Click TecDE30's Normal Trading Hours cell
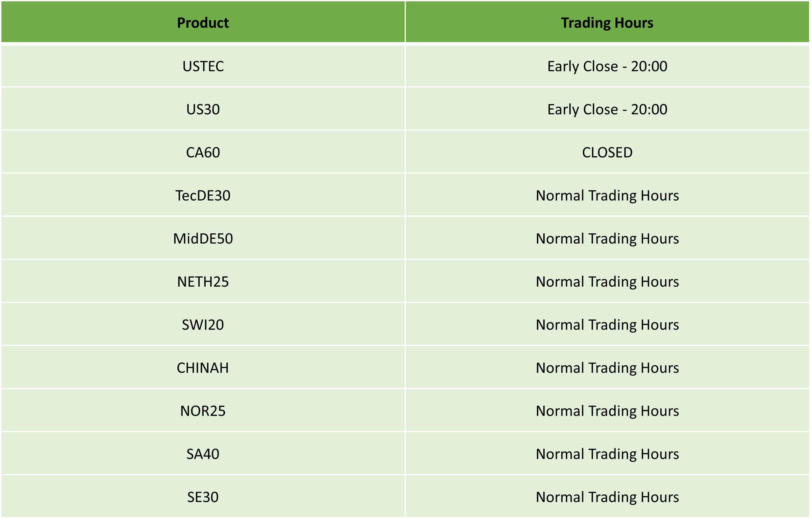This screenshot has height=519, width=812. click(607, 195)
